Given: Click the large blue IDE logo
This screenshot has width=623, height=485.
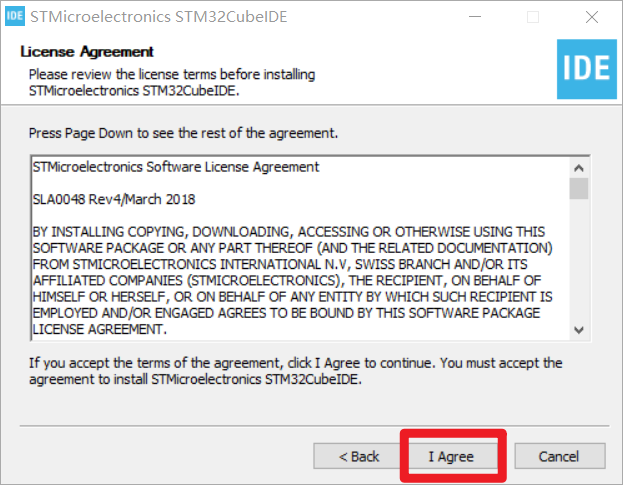Looking at the screenshot, I should (586, 69).
